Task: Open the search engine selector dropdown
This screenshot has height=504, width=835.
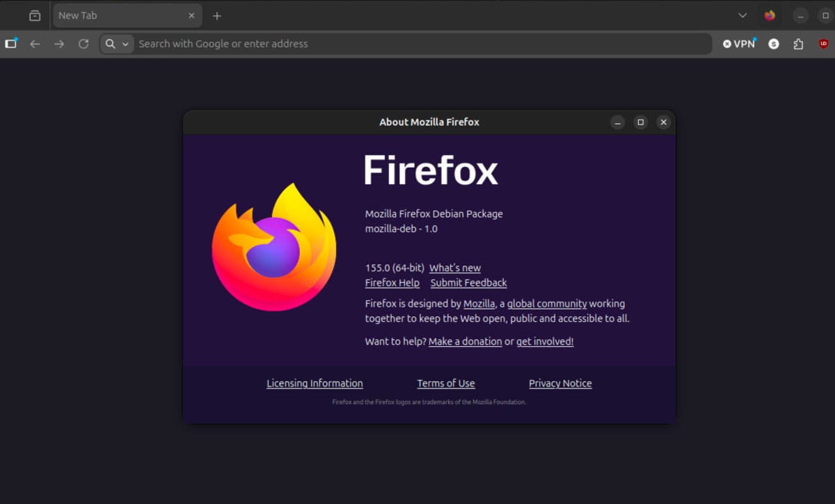Action: click(117, 44)
